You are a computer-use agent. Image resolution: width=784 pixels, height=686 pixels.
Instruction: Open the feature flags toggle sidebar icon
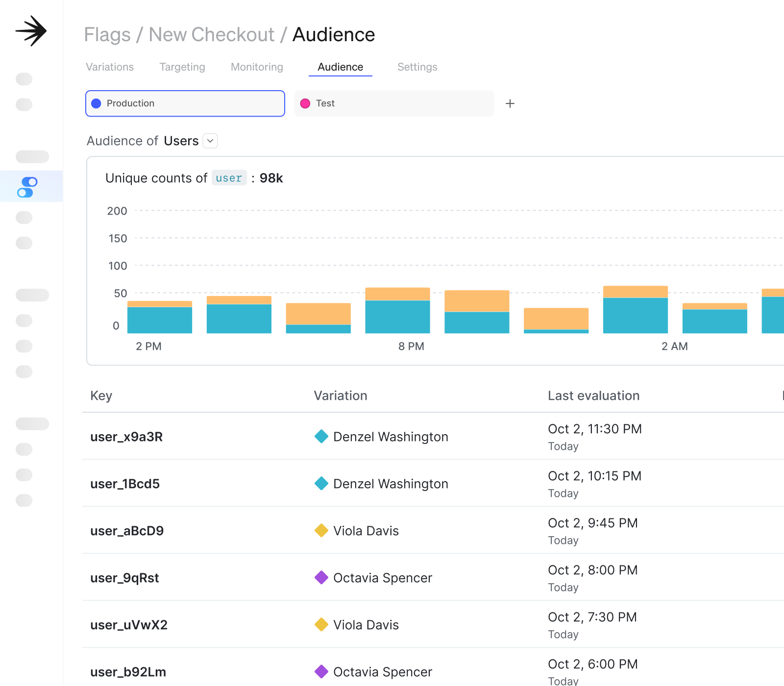pos(27,187)
